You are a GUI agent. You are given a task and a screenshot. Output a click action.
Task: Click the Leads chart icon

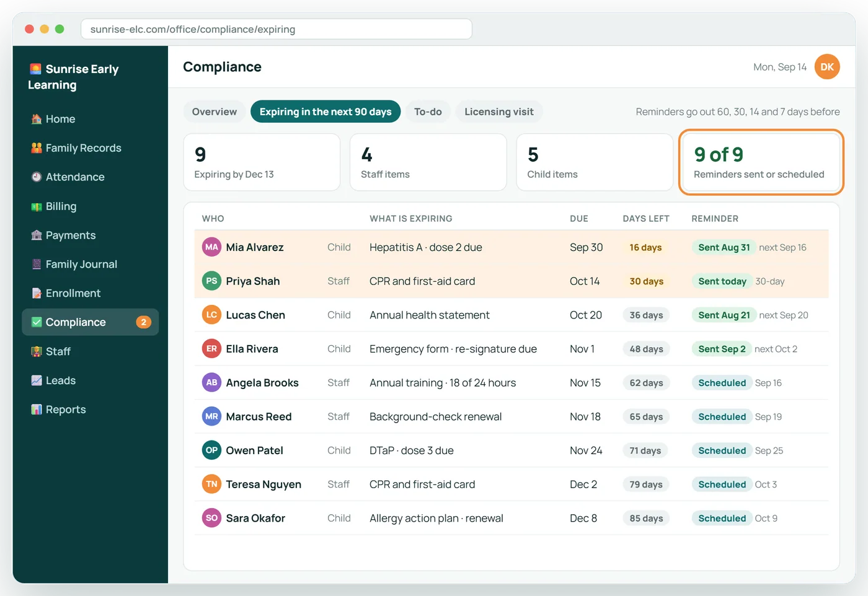coord(37,380)
